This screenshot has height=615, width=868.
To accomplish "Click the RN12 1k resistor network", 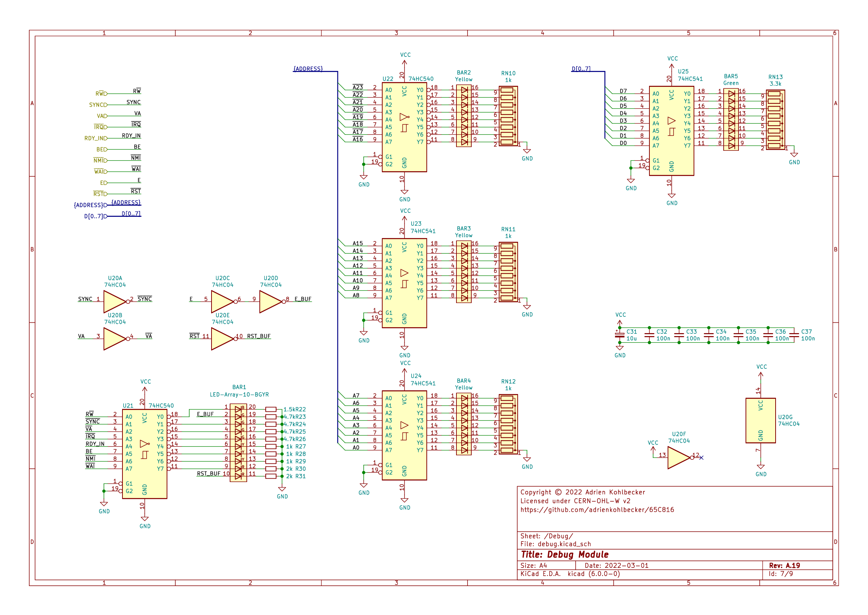I will [x=508, y=424].
